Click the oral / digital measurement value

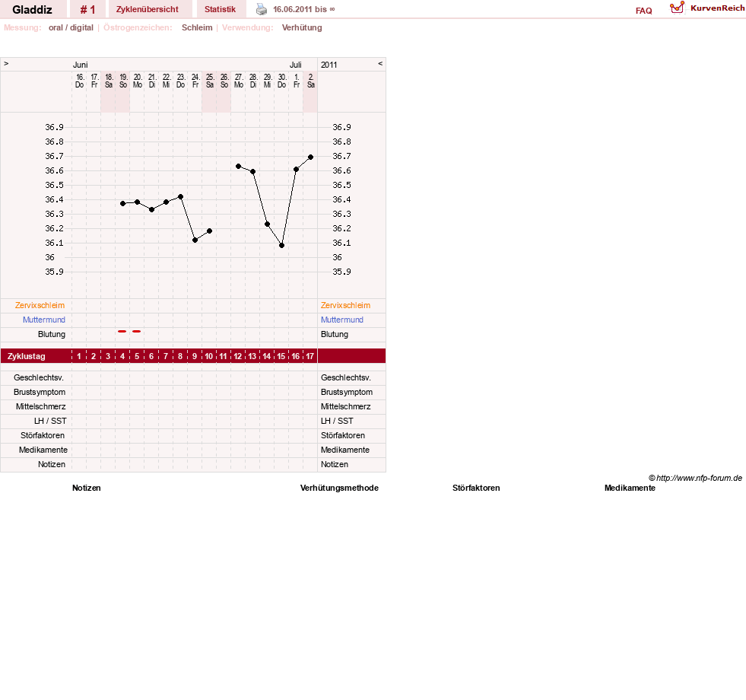point(71,27)
